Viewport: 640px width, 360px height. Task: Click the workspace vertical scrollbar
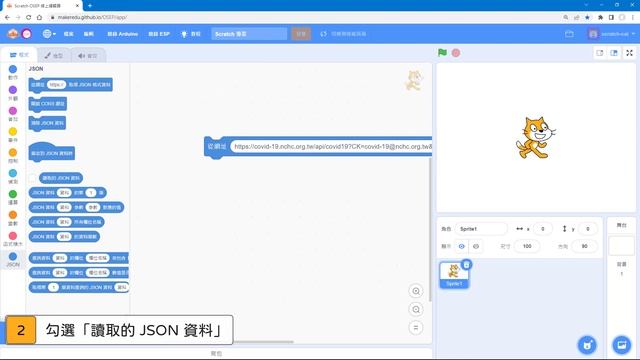(x=430, y=229)
